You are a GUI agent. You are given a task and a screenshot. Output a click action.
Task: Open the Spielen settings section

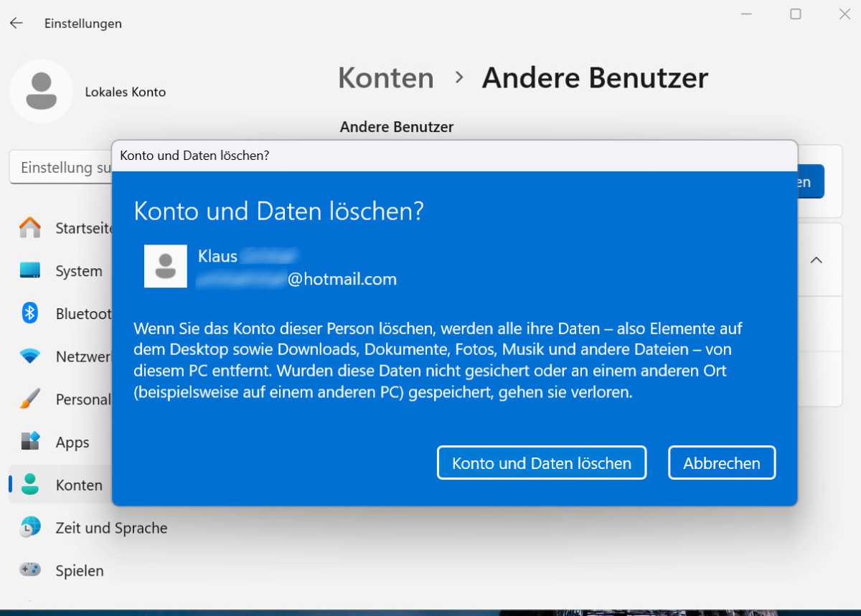[80, 571]
